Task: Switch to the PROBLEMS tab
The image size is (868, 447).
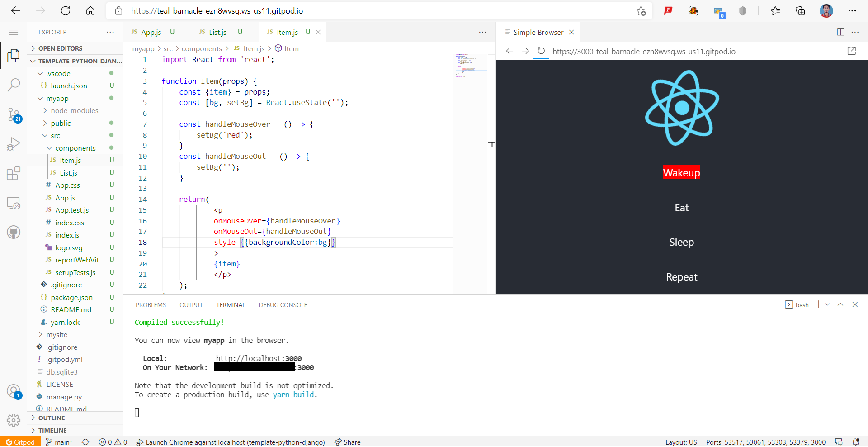Action: [151, 305]
